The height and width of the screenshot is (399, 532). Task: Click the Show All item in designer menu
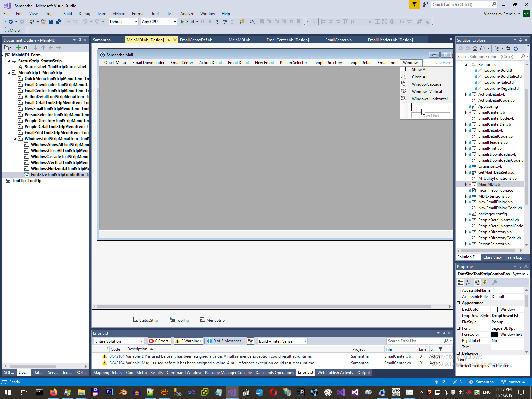pyautogui.click(x=420, y=70)
